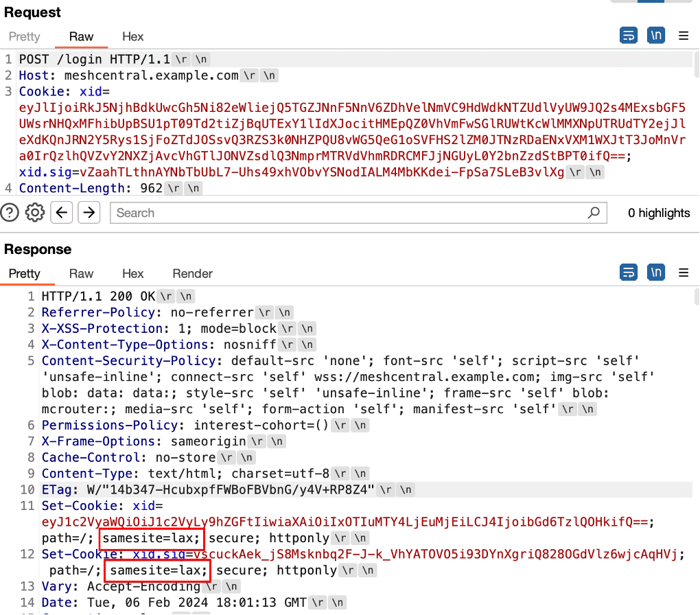This screenshot has width=700, height=615.
Task: Go to next search match arrow
Action: click(x=89, y=213)
